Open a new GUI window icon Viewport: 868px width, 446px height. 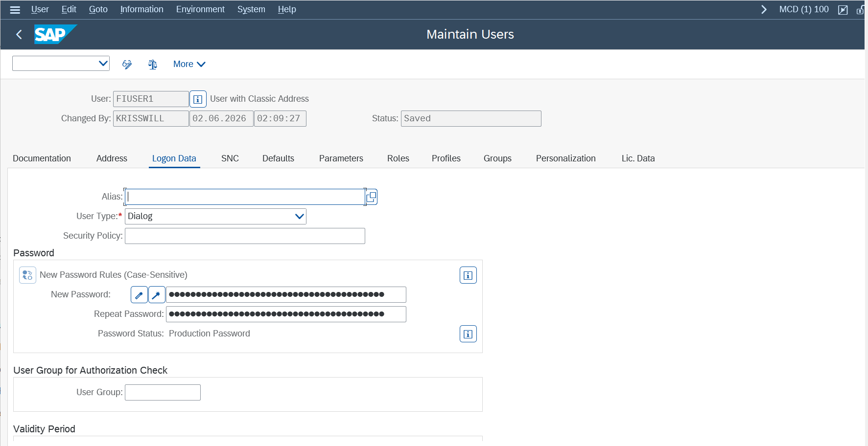click(843, 10)
